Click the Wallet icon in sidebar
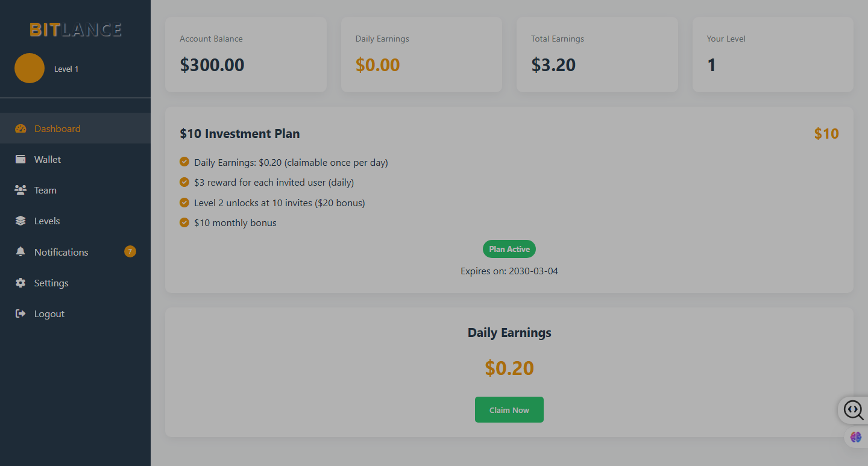The width and height of the screenshot is (868, 466). click(20, 159)
